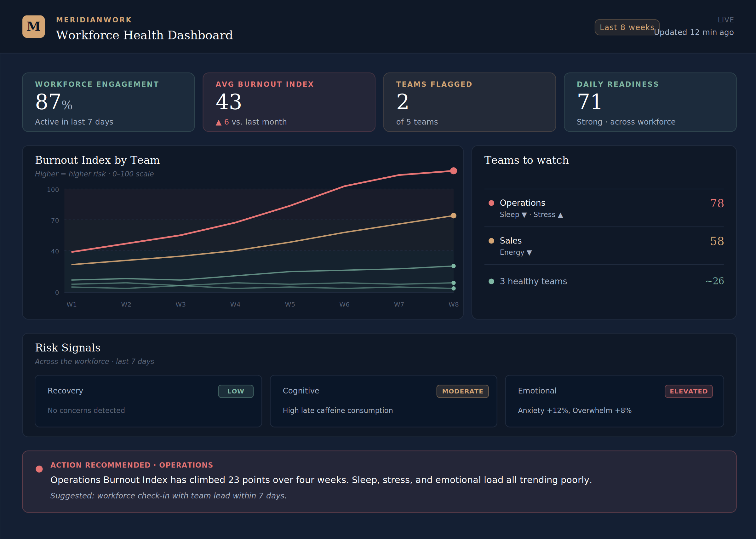Click the tan dot beside Sales
The image size is (756, 539).
click(491, 241)
